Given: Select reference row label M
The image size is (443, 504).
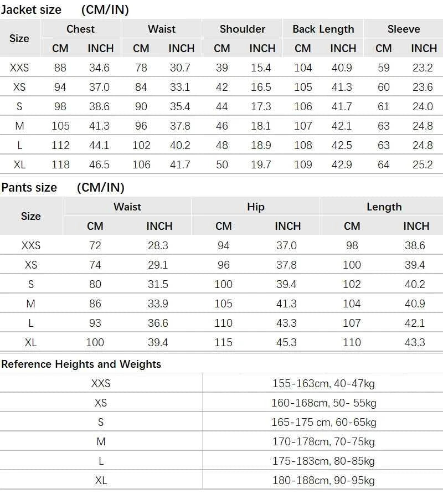Looking at the screenshot, I should tap(101, 441).
